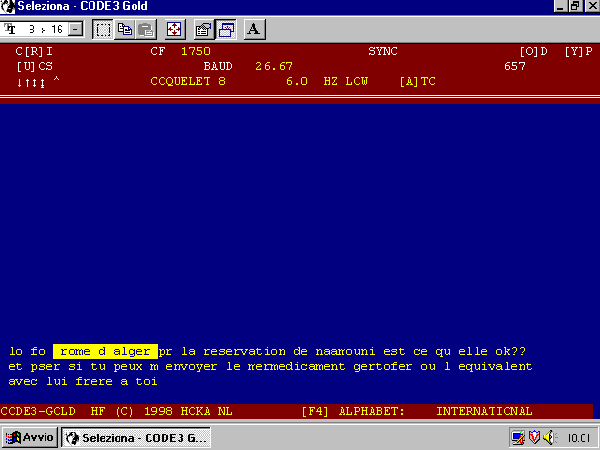Switch to full screen mode icon
The height and width of the screenshot is (450, 600).
174,29
